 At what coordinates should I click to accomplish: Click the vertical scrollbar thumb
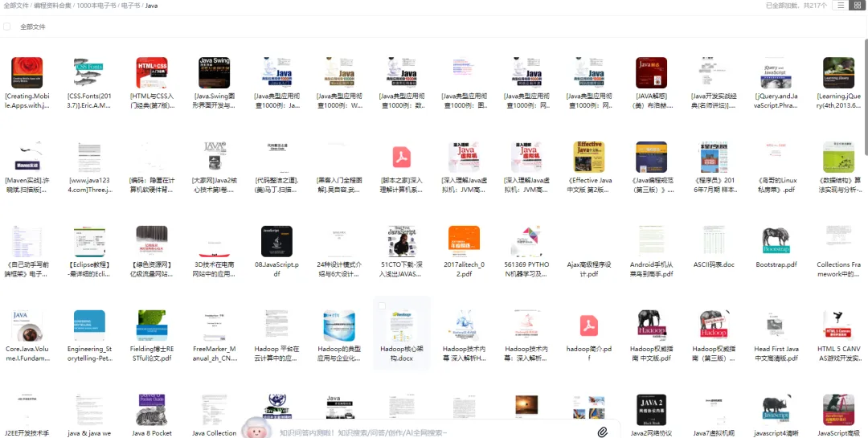click(x=866, y=97)
